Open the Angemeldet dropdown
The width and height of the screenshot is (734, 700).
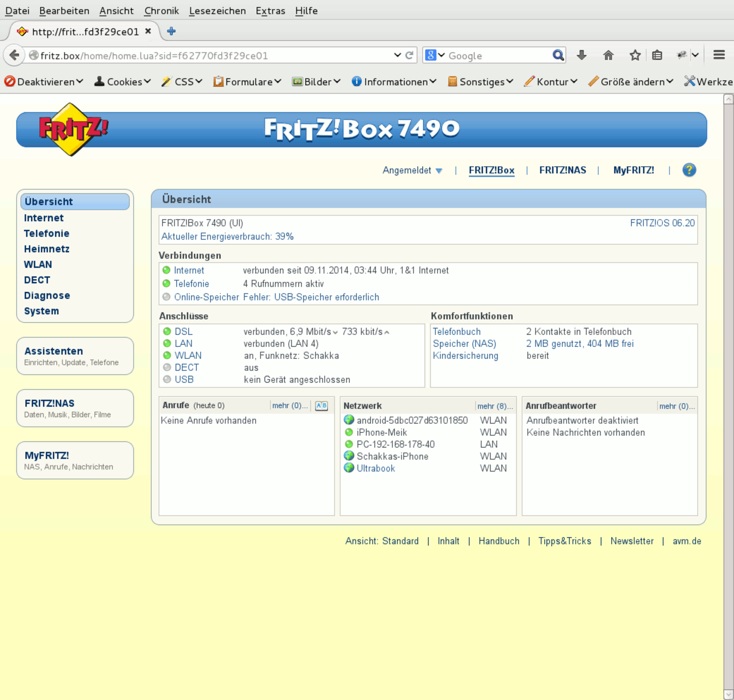tap(412, 170)
